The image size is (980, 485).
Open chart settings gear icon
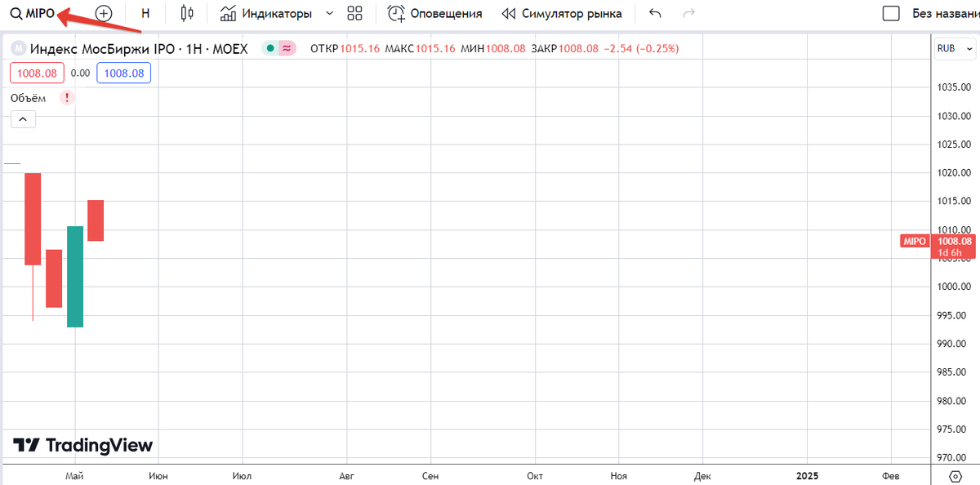[955, 476]
